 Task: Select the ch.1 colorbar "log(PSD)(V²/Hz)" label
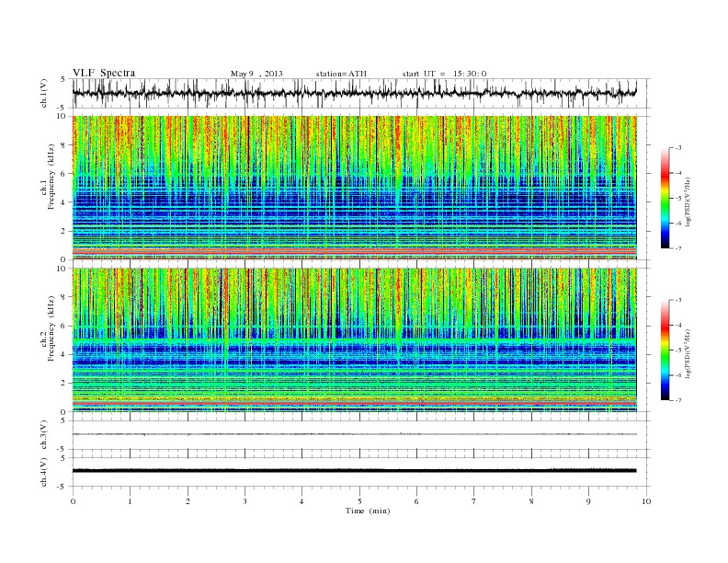click(689, 201)
